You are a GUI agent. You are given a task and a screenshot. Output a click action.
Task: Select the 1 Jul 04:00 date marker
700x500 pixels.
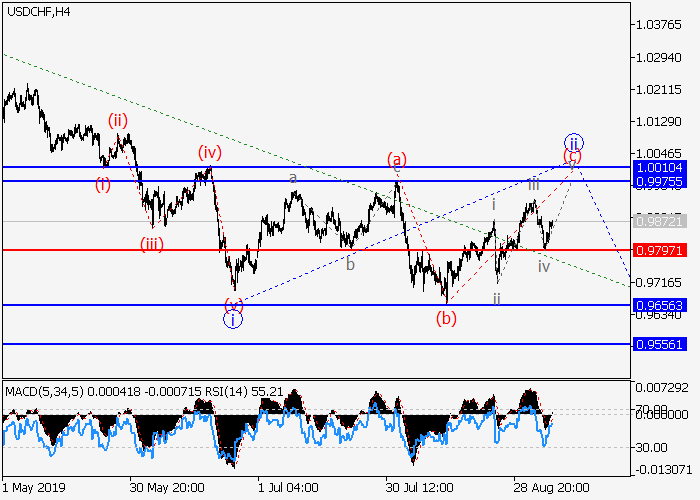click(287, 487)
